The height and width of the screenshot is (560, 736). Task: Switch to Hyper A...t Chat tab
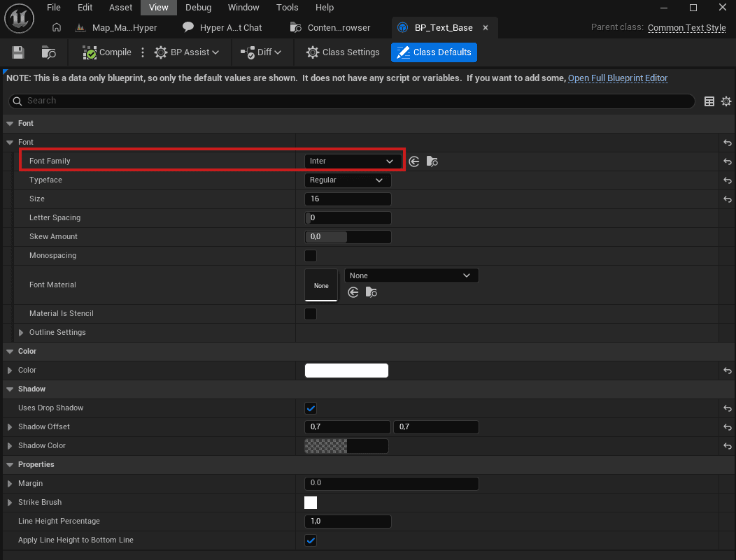[223, 28]
